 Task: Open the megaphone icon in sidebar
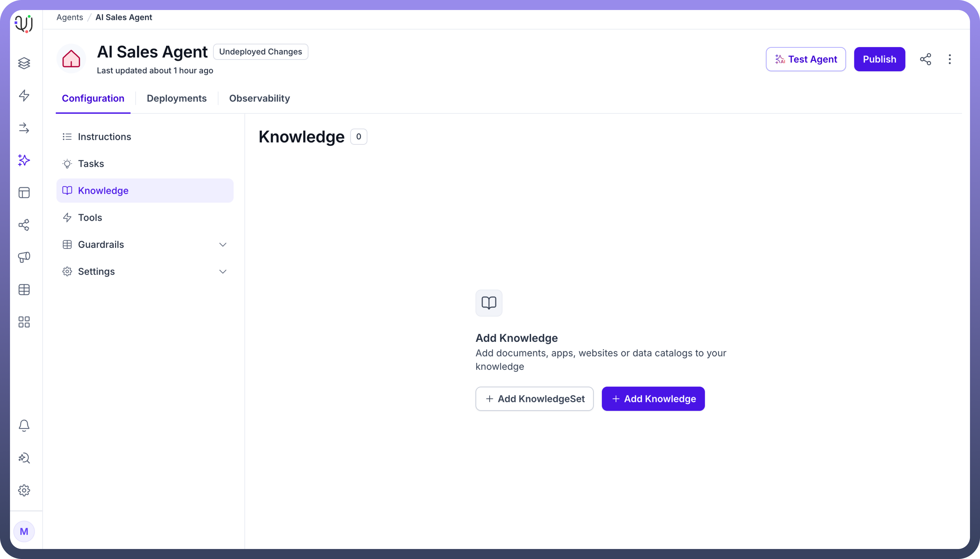tap(24, 257)
